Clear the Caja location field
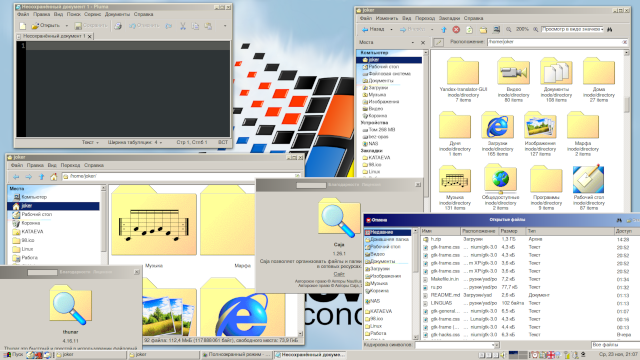 pos(624,42)
